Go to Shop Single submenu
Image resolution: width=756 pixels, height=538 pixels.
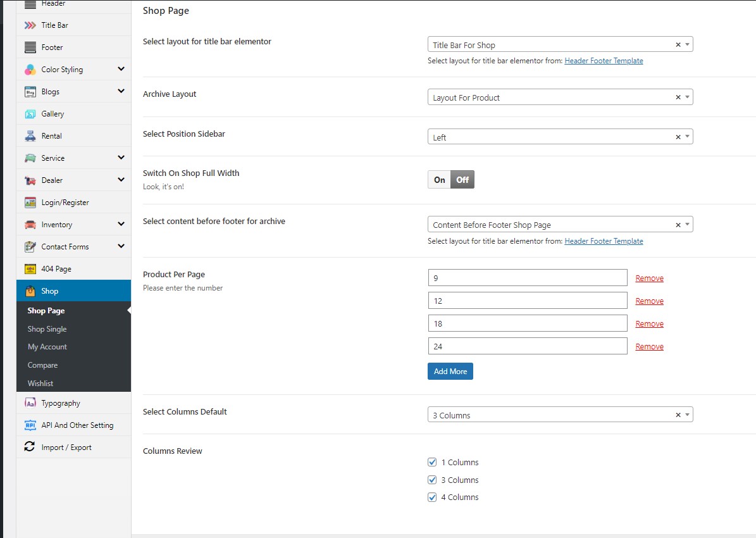[x=47, y=329]
